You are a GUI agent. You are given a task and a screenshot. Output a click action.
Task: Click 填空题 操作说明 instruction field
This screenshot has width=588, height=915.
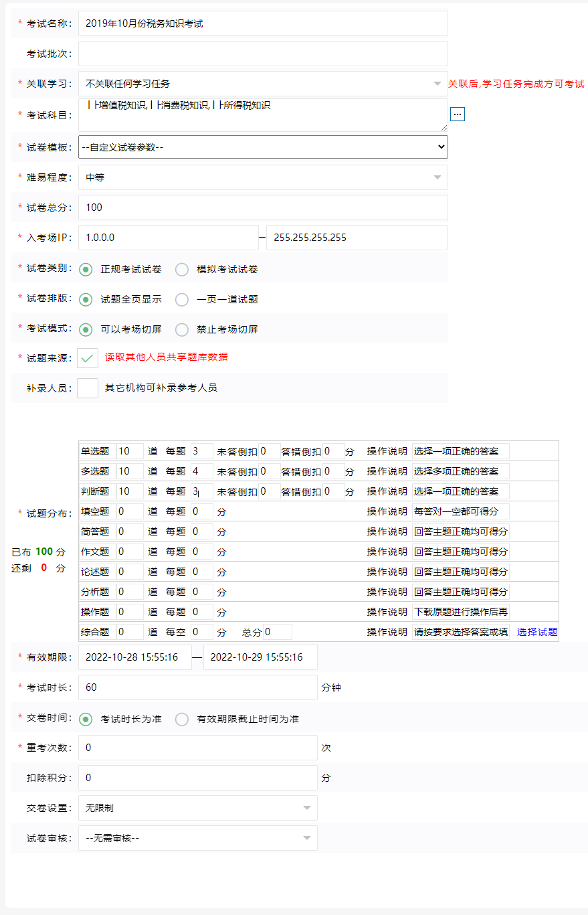click(x=461, y=511)
